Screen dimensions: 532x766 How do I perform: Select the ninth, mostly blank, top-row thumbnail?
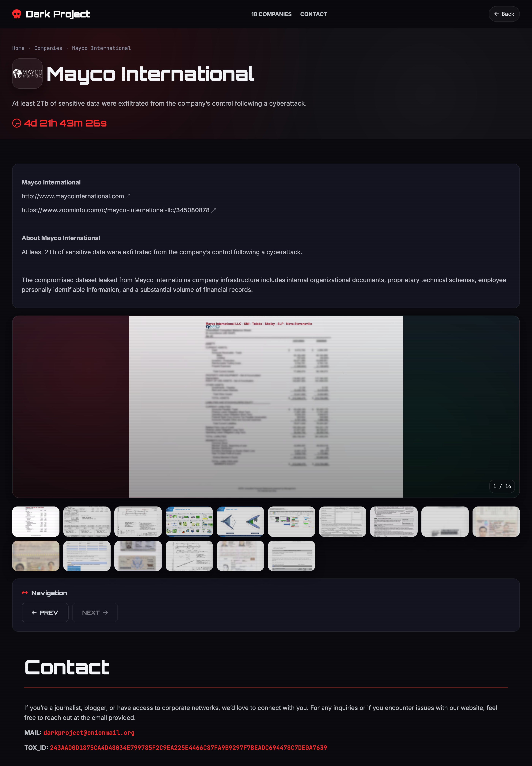coord(445,522)
